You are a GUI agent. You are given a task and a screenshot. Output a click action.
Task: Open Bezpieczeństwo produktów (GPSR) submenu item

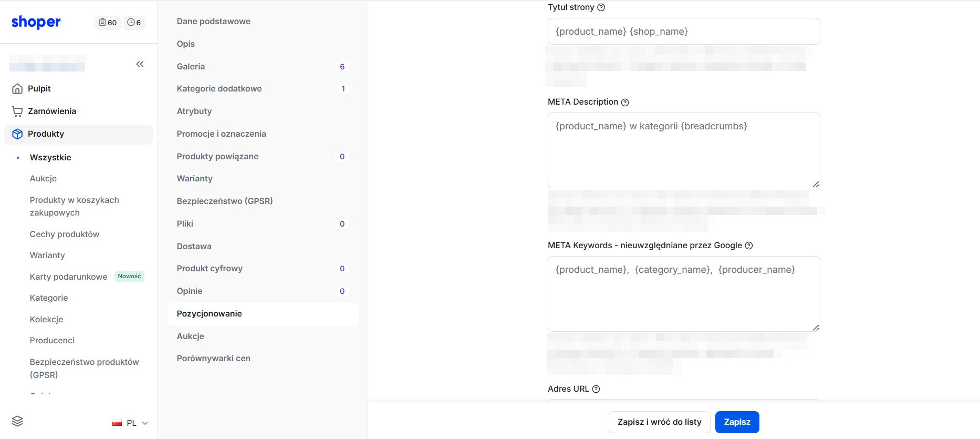(x=84, y=369)
